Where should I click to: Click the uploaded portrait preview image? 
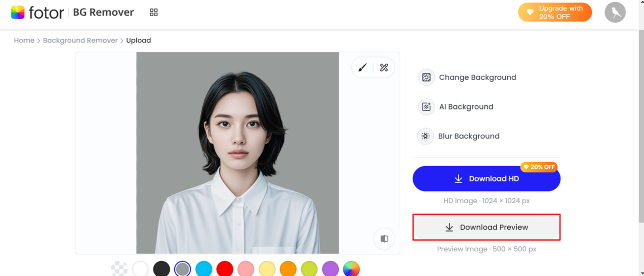237,151
